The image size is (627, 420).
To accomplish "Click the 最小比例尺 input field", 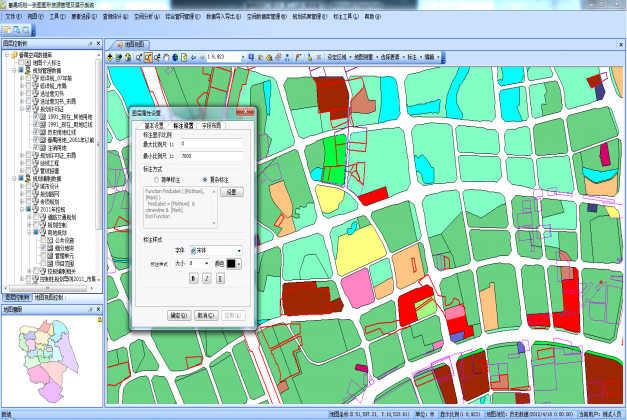I will [x=214, y=156].
